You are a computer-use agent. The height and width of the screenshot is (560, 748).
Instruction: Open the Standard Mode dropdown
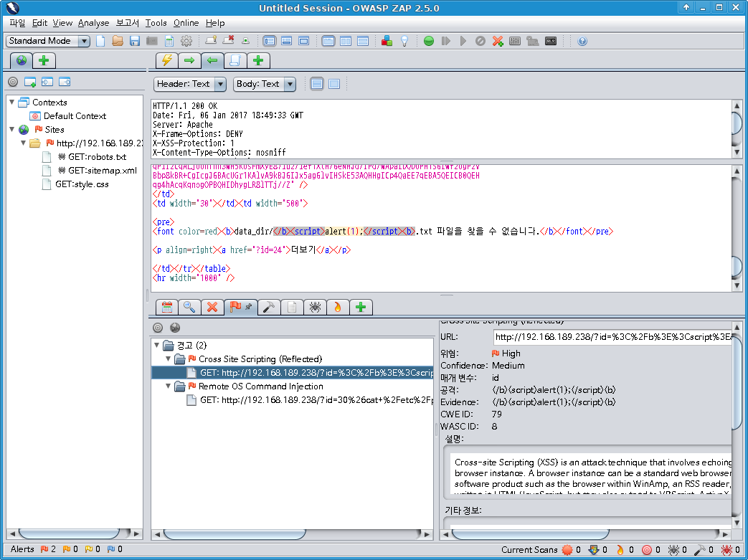pos(48,41)
